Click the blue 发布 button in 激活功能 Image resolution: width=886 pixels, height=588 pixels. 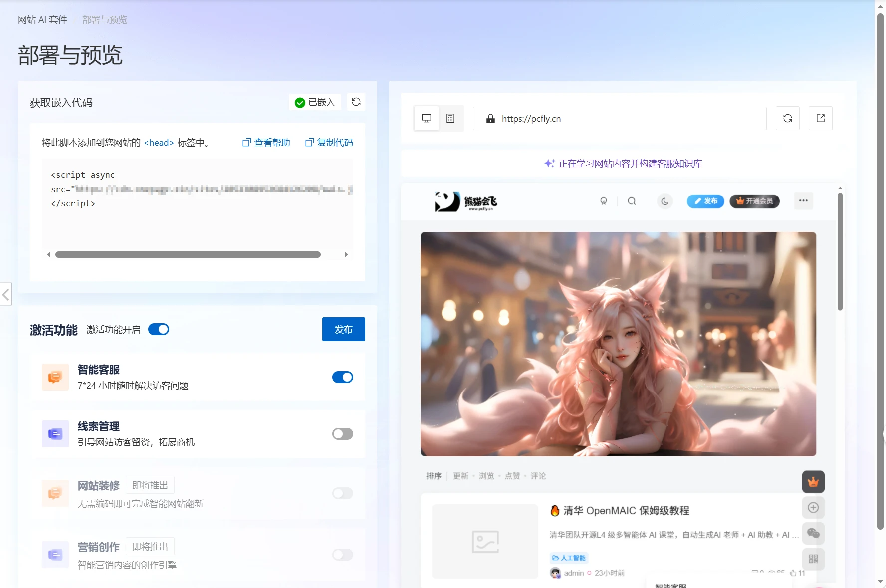[x=344, y=329]
